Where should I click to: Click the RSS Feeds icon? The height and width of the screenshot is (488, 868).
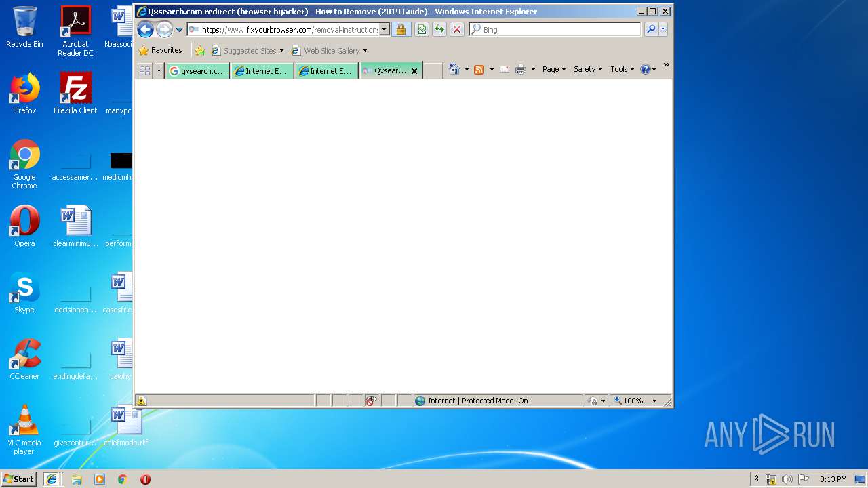[x=479, y=69]
